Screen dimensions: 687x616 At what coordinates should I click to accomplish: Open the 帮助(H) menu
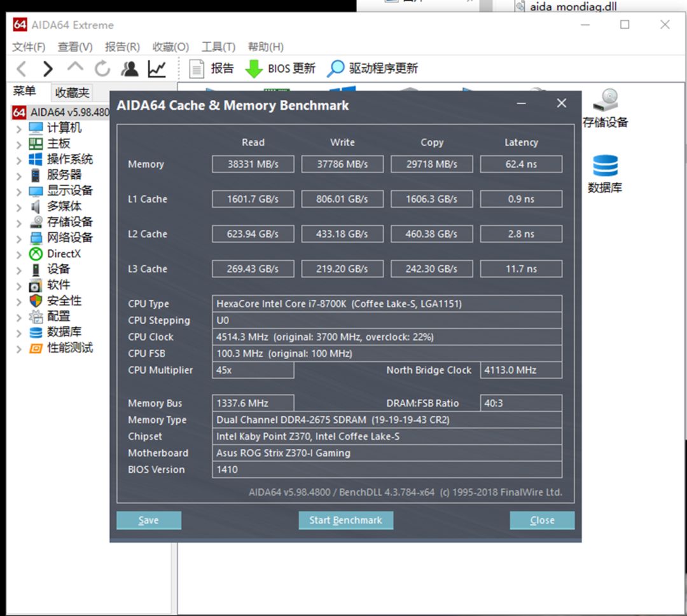[265, 47]
